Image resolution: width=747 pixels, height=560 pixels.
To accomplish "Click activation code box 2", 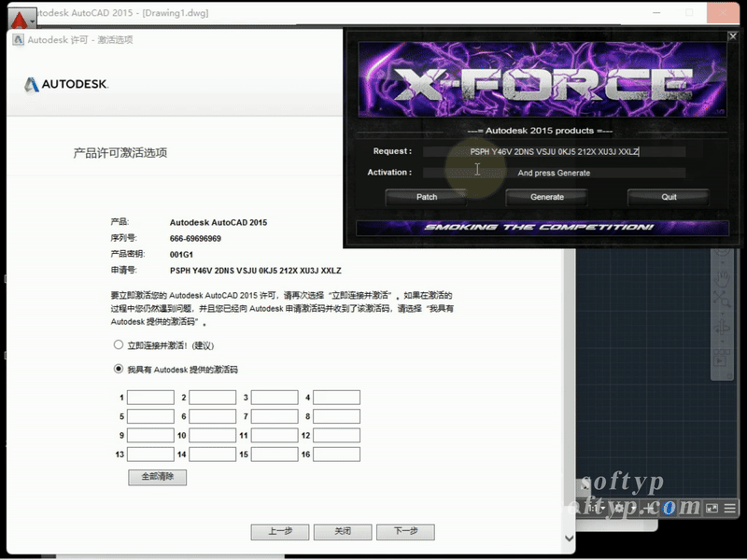I will coord(213,398).
